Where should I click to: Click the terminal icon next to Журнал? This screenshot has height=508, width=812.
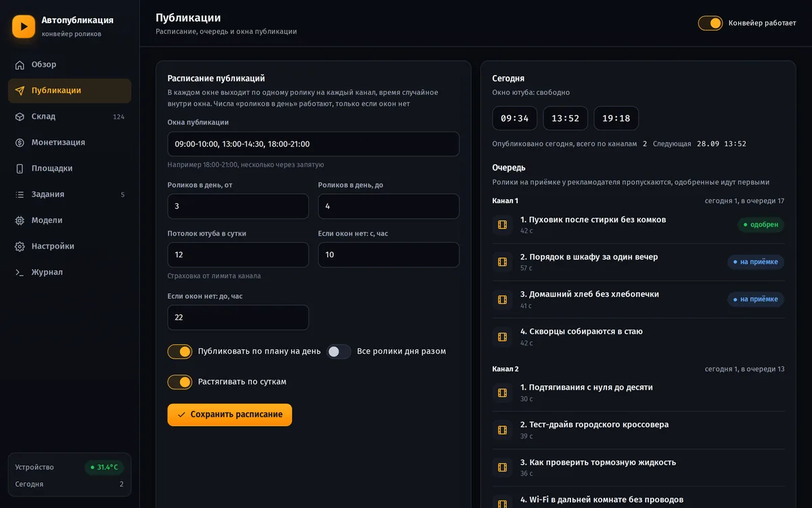point(20,272)
